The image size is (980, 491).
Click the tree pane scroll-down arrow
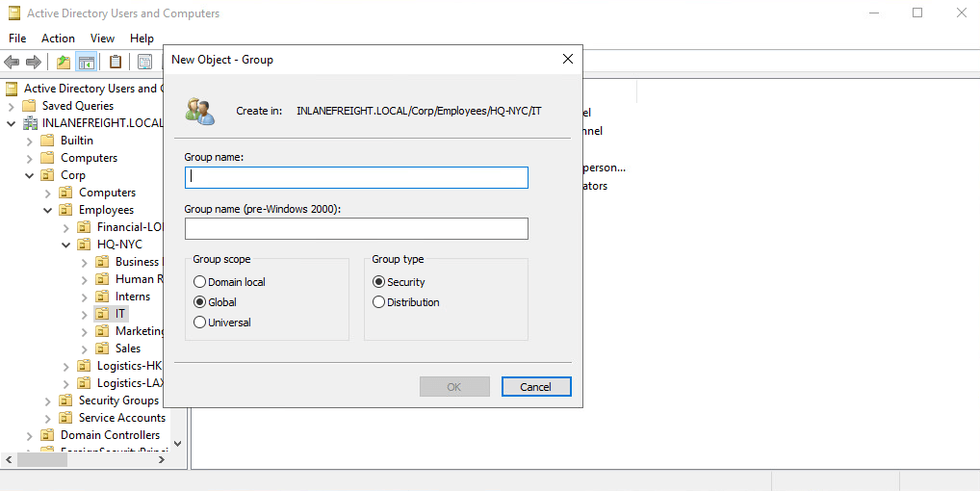coord(177,444)
